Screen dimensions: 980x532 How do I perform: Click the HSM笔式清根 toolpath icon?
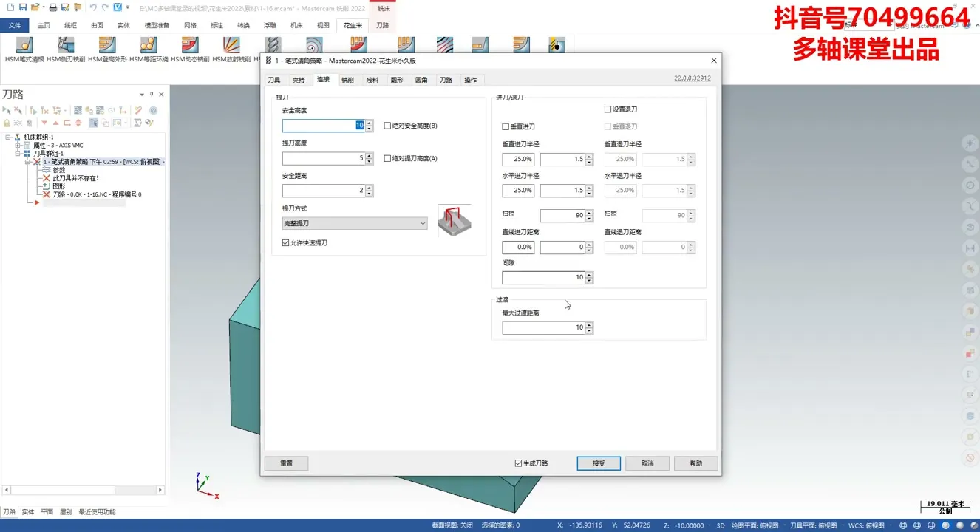(24, 46)
